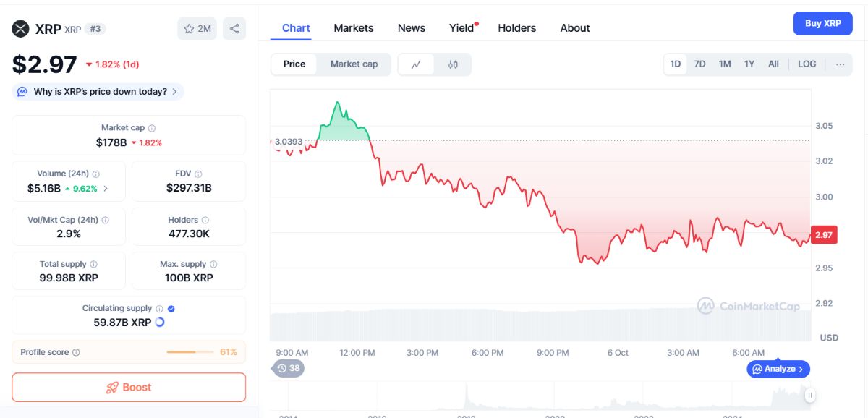The width and height of the screenshot is (868, 418).
Task: Click info icon beside Max. supply
Action: click(x=213, y=265)
